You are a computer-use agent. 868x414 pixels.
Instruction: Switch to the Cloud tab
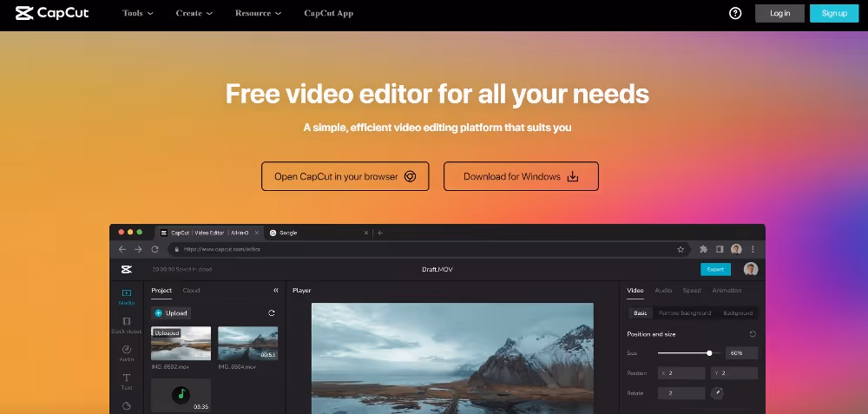tap(192, 290)
